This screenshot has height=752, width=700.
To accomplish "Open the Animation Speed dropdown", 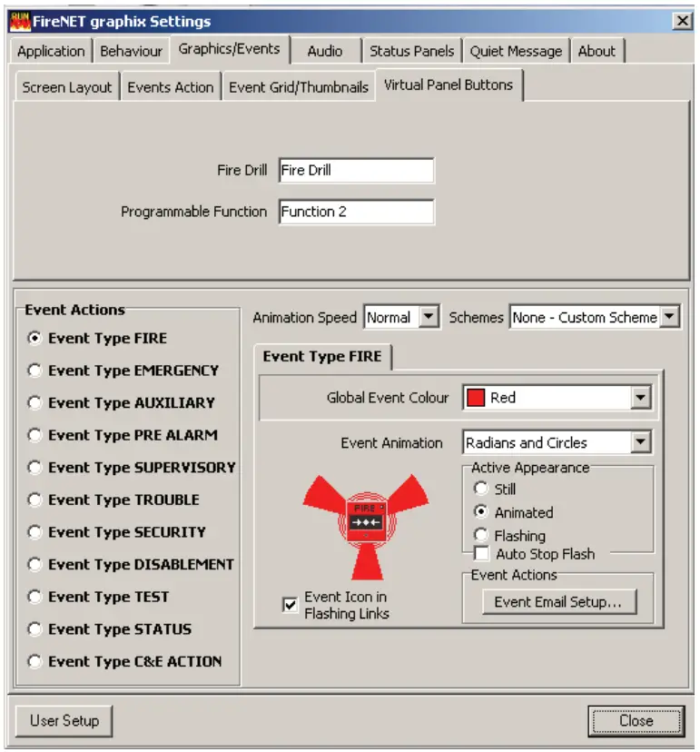I will (429, 317).
